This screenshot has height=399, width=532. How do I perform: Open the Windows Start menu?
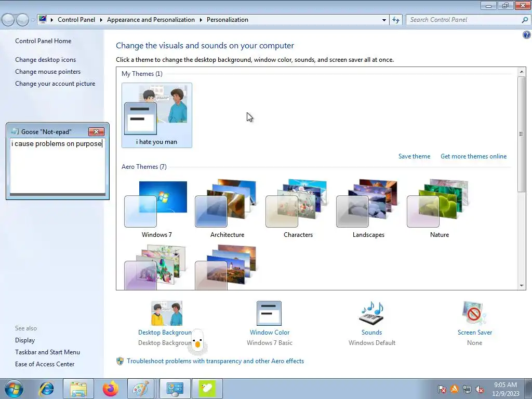(x=14, y=389)
